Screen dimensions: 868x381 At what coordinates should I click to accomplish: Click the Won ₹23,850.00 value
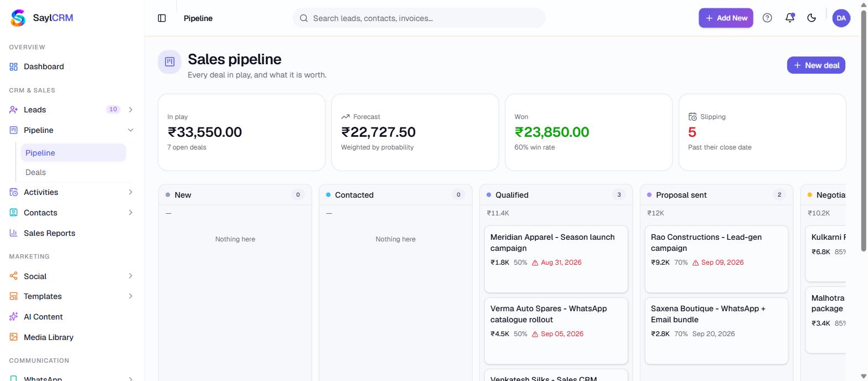tap(552, 132)
